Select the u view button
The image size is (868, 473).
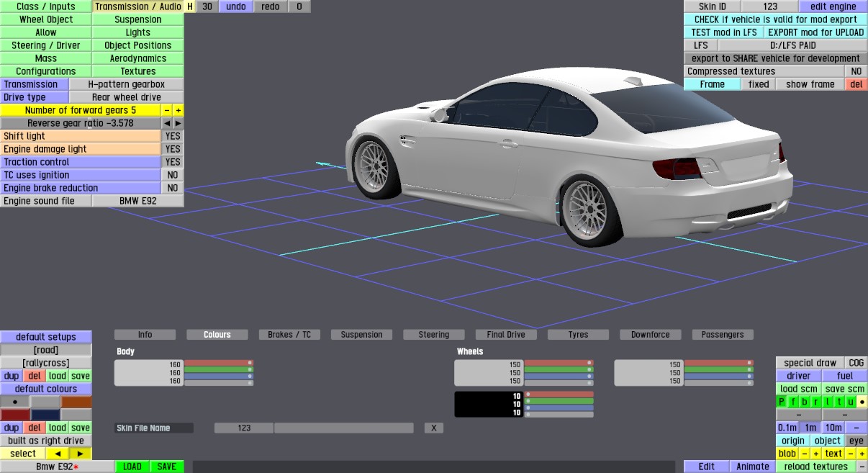click(x=850, y=402)
